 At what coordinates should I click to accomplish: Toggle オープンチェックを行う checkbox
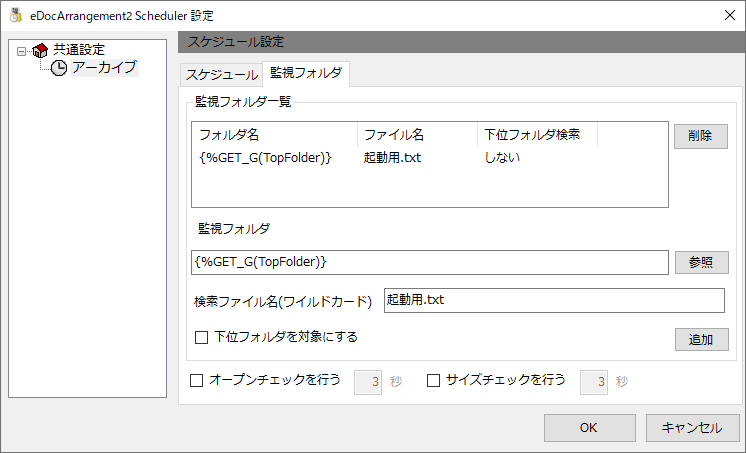[x=196, y=380]
